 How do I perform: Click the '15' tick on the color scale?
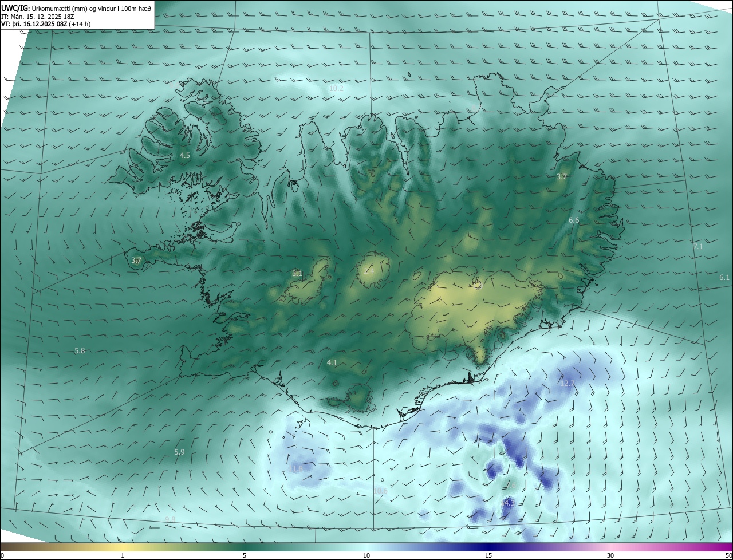pos(488,555)
